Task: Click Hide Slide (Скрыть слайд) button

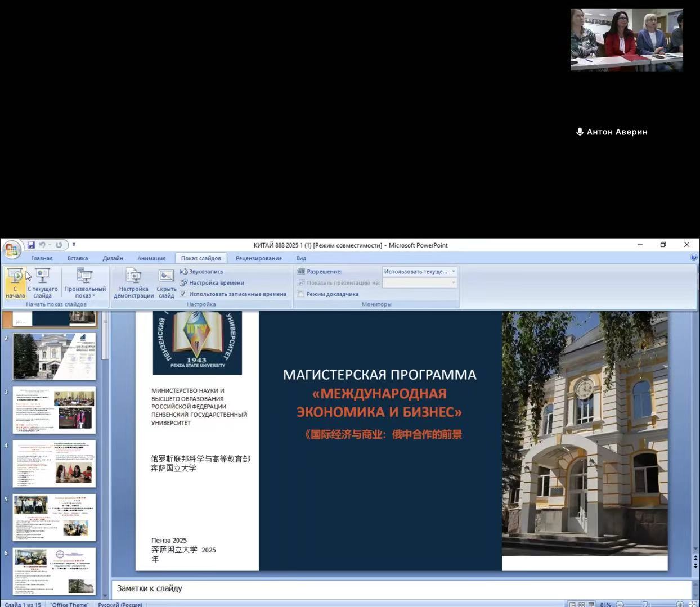Action: coord(166,282)
